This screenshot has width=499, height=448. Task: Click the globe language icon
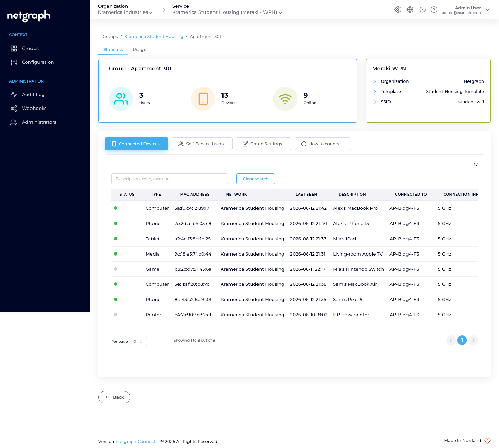410,10
